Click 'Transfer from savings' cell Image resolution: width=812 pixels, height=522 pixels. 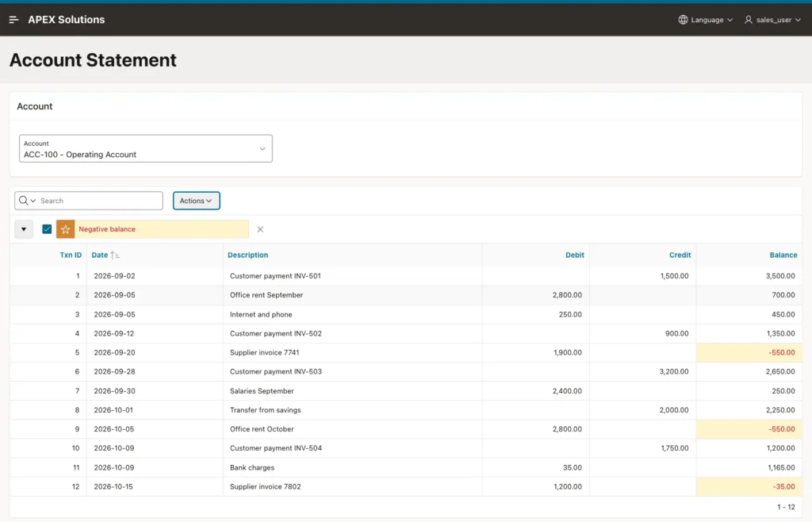coord(265,410)
